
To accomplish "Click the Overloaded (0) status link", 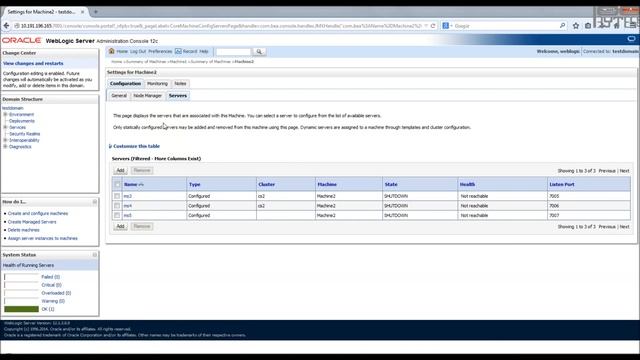I will coord(56,293).
